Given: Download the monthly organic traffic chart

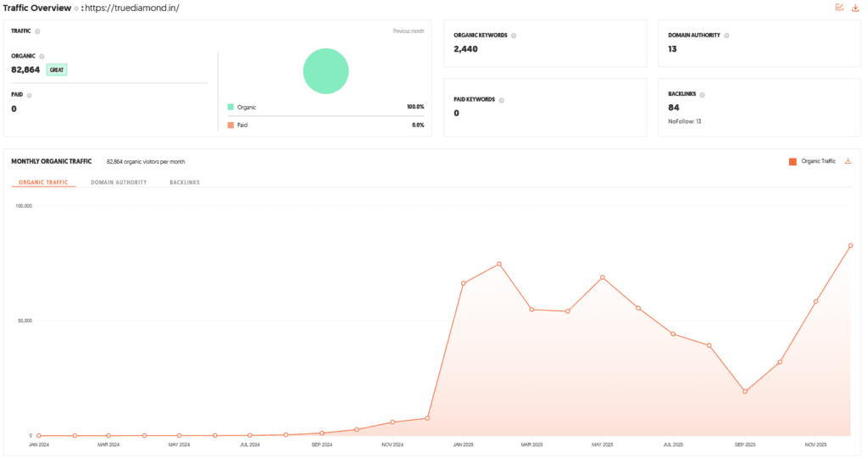Looking at the screenshot, I should coord(848,161).
